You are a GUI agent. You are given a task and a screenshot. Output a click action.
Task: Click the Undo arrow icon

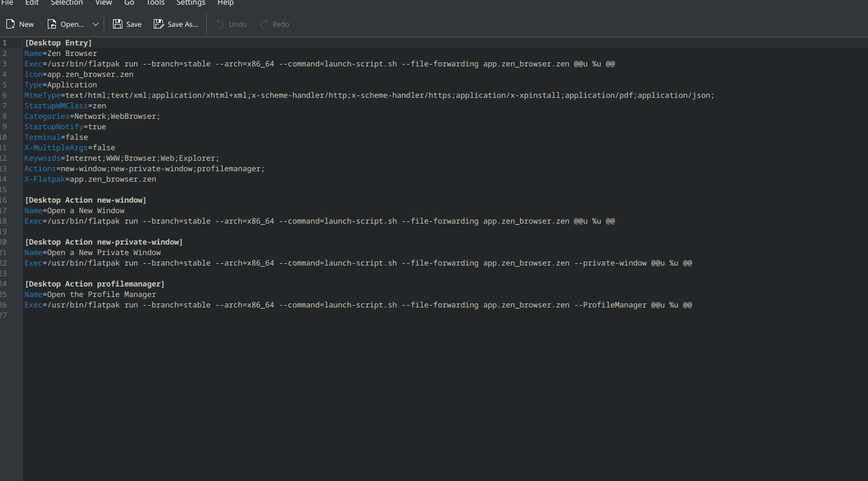[220, 24]
